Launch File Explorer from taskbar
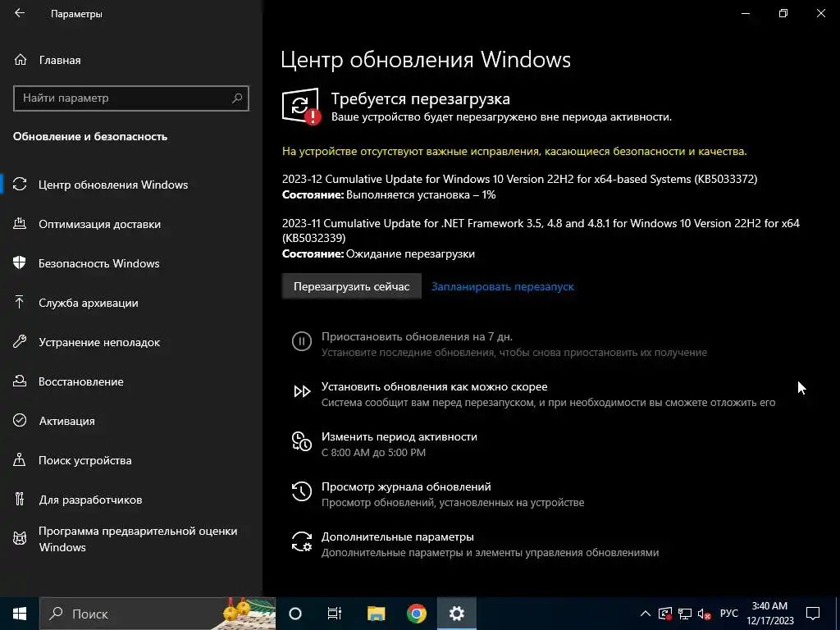 (376, 614)
